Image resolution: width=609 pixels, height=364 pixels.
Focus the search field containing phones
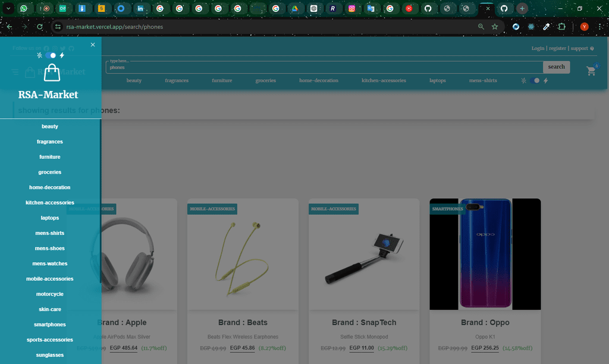click(x=324, y=67)
